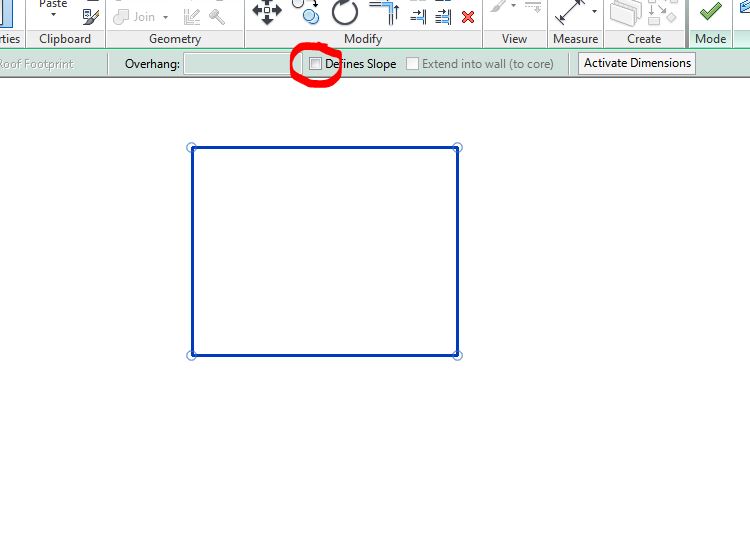This screenshot has width=750, height=551.
Task: Select the Move tool
Action: pos(267,11)
